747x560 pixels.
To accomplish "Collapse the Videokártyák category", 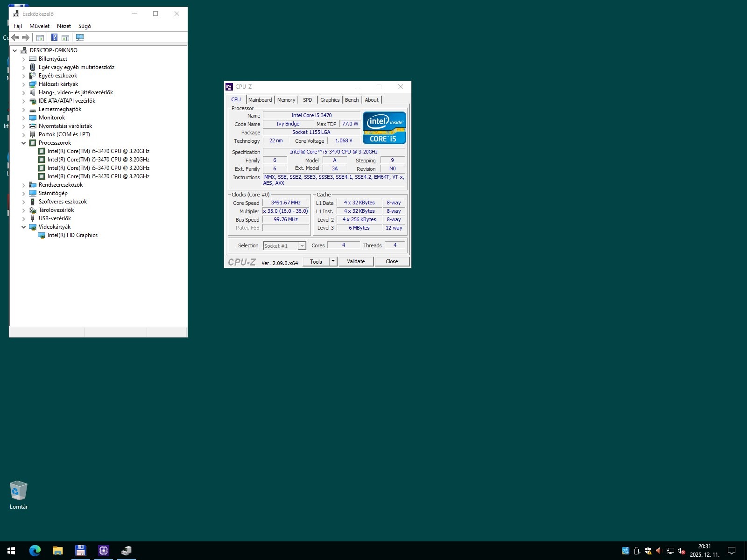I will pos(24,227).
